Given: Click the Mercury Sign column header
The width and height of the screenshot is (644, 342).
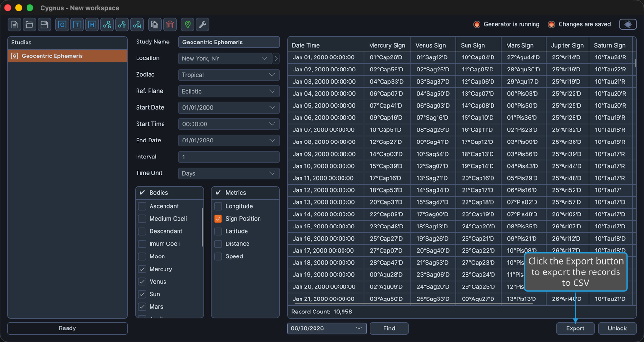Looking at the screenshot, I should click(x=387, y=45).
